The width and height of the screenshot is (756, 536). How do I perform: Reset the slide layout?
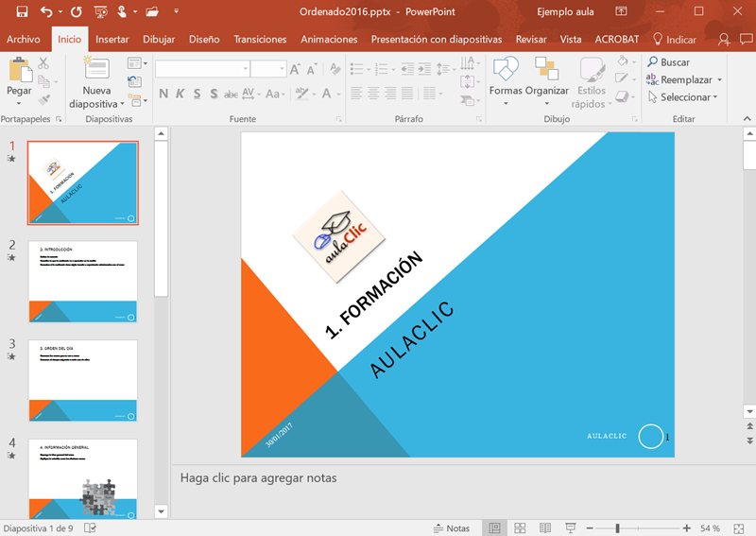point(134,81)
